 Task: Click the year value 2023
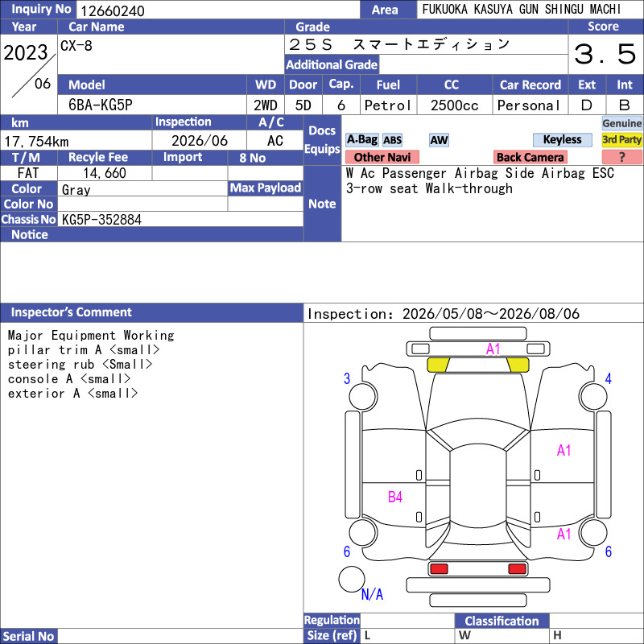tap(26, 52)
